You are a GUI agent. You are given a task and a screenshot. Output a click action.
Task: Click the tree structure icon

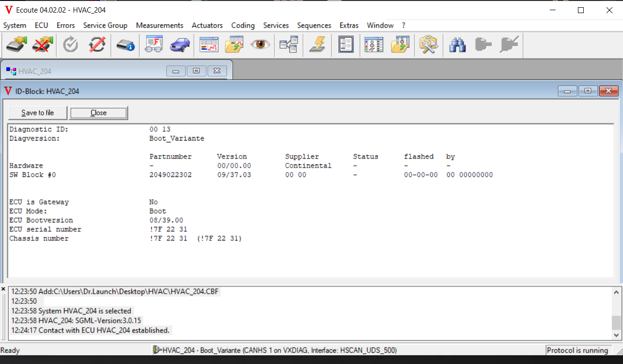click(x=288, y=45)
